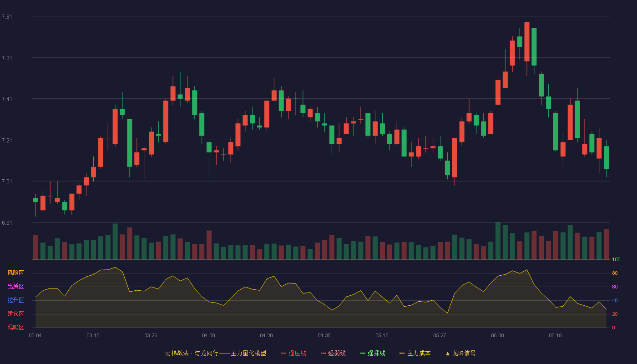Click the indicator scale label 20
The width and height of the screenshot is (637, 364).
point(615,314)
